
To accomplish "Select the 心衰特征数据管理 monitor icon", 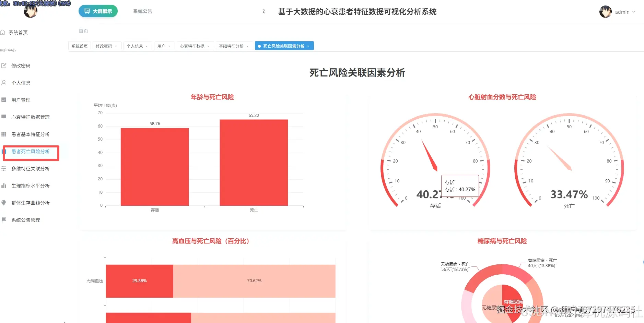I will [4, 117].
